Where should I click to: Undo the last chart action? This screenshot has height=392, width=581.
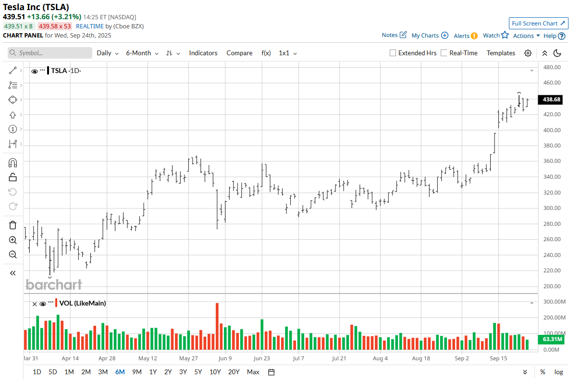pos(13,192)
